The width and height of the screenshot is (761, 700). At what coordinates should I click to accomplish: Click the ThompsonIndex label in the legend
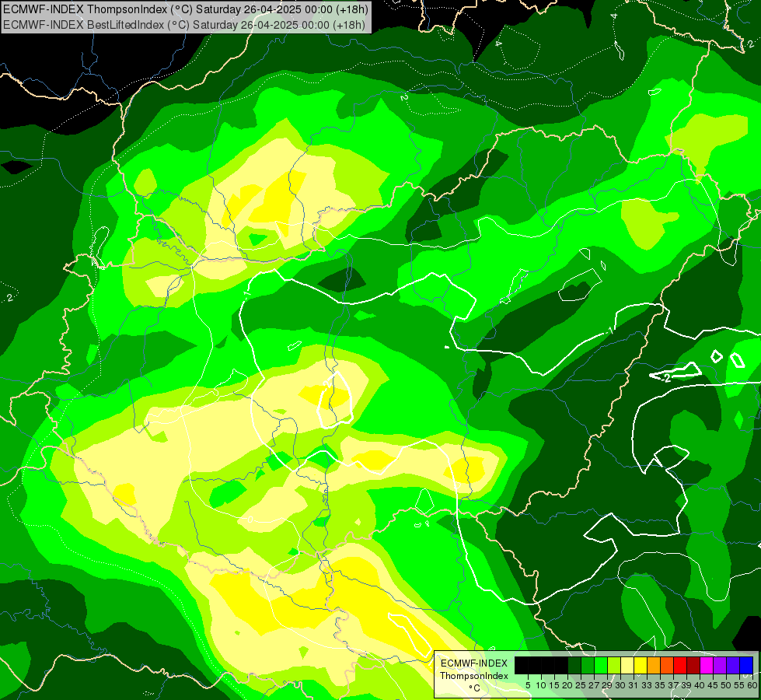click(x=474, y=676)
